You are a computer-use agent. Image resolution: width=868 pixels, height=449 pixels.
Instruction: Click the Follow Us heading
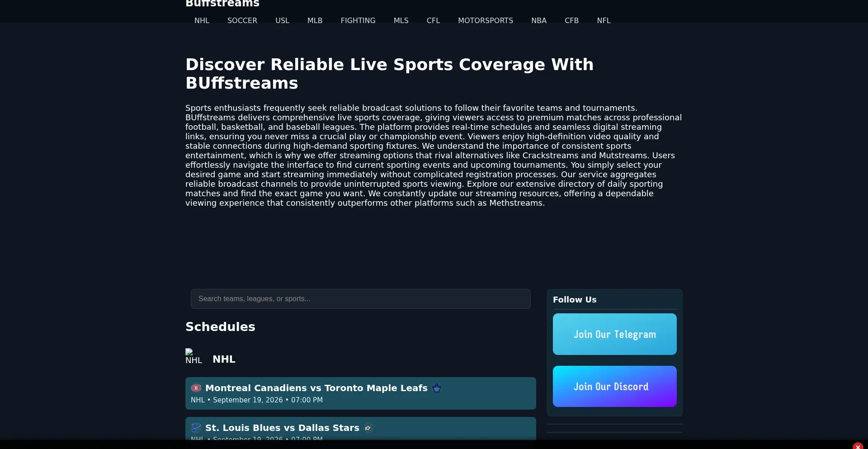(575, 300)
